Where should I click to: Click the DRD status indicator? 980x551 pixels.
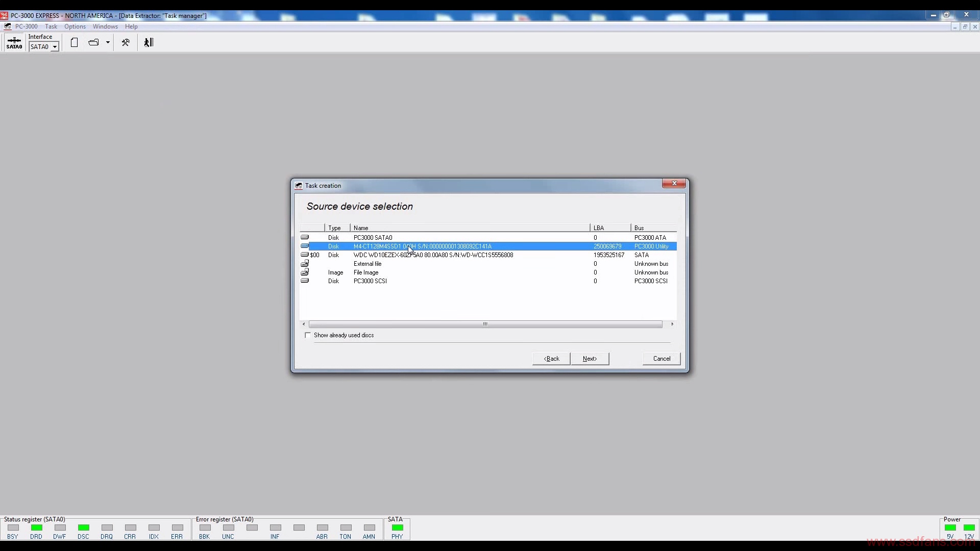pos(37,528)
